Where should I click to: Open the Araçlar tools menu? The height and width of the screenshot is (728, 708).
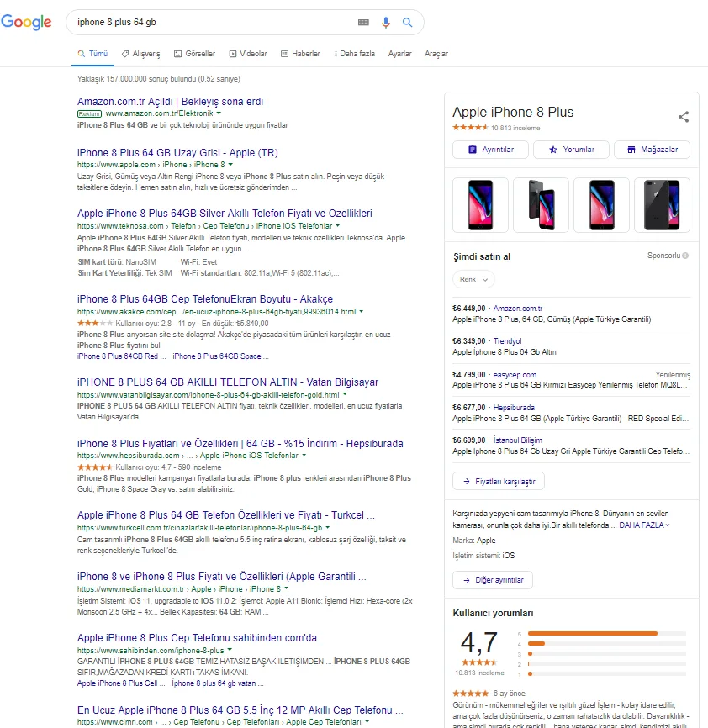pos(436,54)
